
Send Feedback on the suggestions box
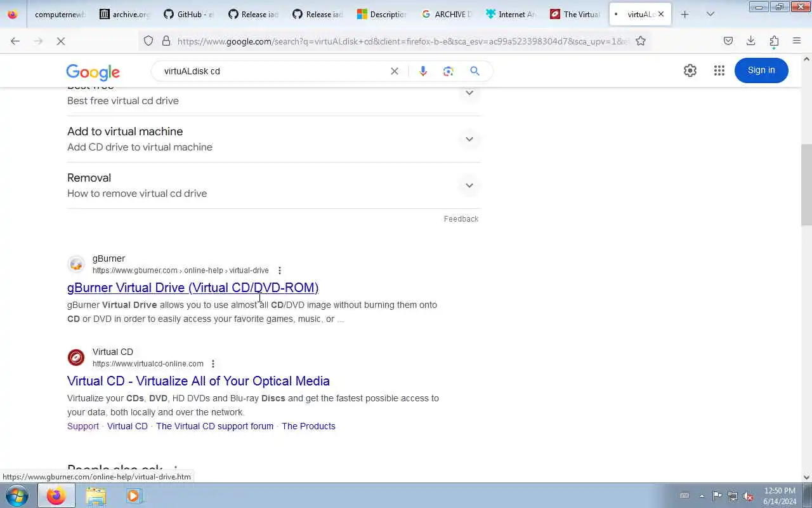[461, 218]
